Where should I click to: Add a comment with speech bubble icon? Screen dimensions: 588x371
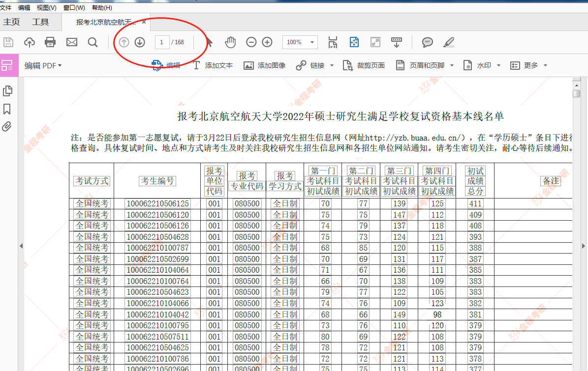coord(428,42)
